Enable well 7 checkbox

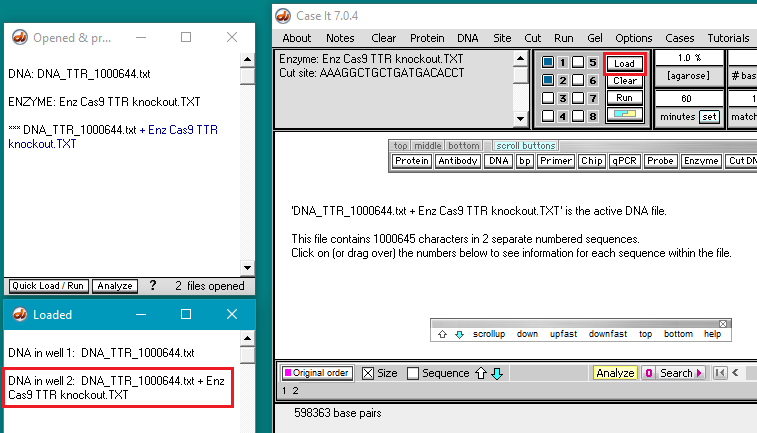tap(578, 98)
